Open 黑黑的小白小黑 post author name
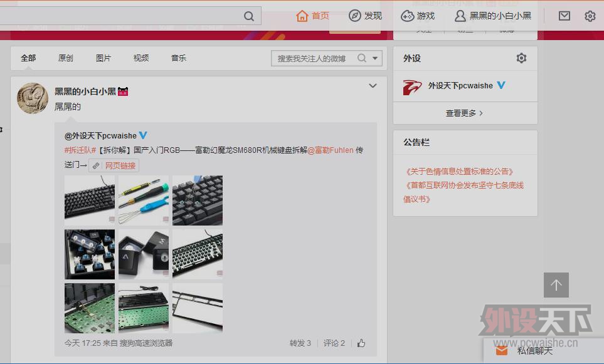The width and height of the screenshot is (604, 364). pyautogui.click(x=85, y=91)
